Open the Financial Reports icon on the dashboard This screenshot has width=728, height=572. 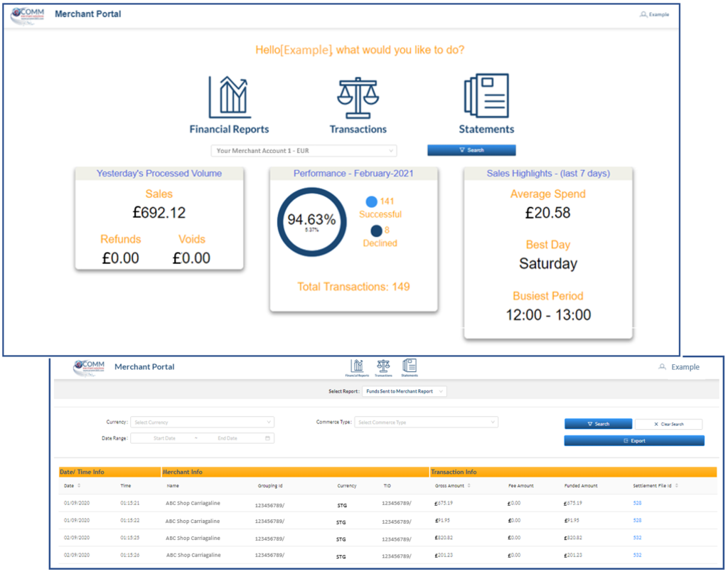(229, 96)
